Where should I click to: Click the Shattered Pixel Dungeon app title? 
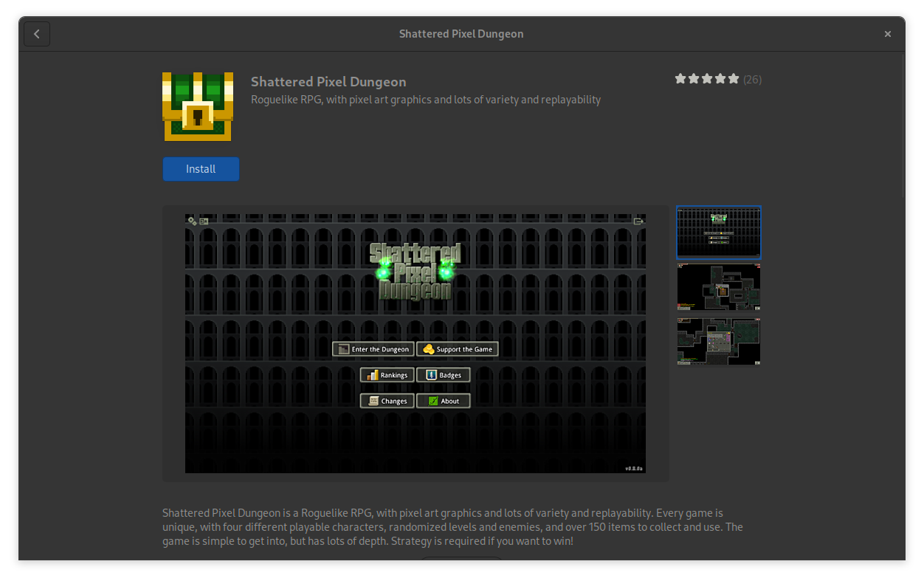[x=328, y=82]
